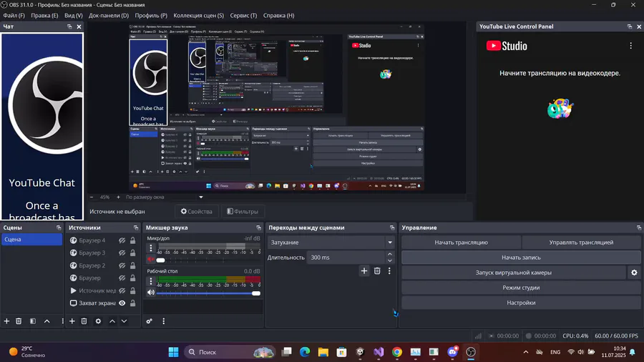This screenshot has width=644, height=362.
Task: Move source down in Источники list
Action: pos(124,321)
